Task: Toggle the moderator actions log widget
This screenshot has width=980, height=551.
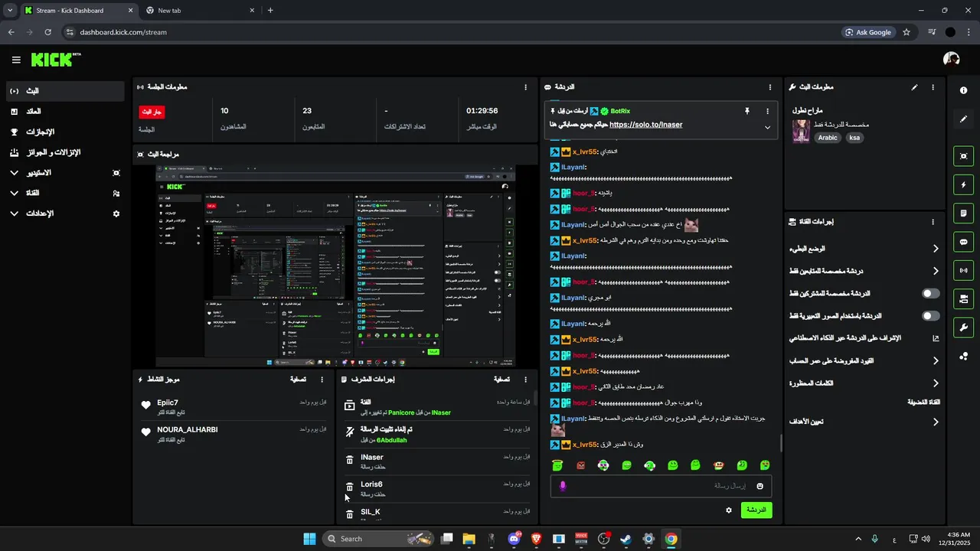Action: [963, 213]
